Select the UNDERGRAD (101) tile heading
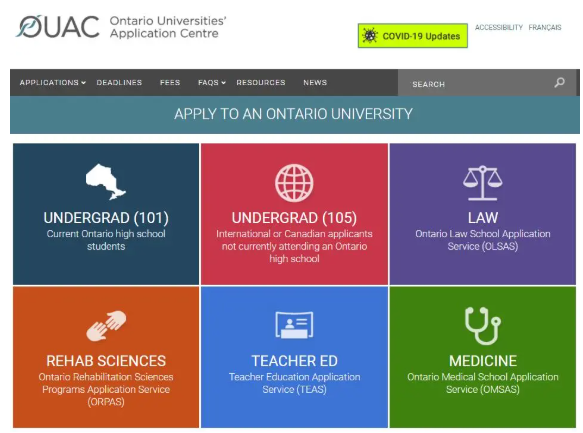 coord(106,218)
